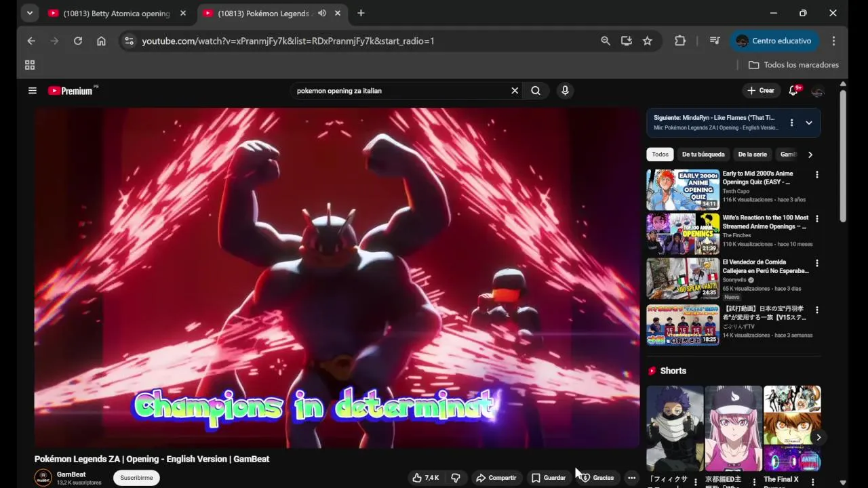The width and height of the screenshot is (868, 488).
Task: Open the YouTube hamburger guide menu
Action: click(x=32, y=90)
